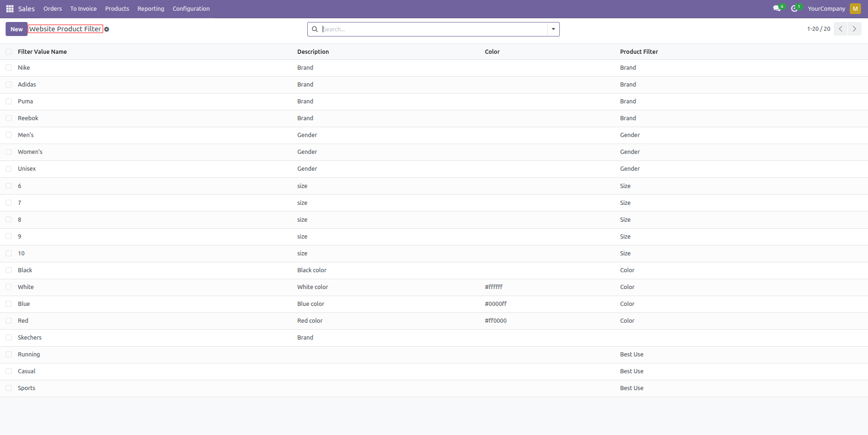Click Best Use in the Running row
868x435 pixels.
tap(632, 355)
